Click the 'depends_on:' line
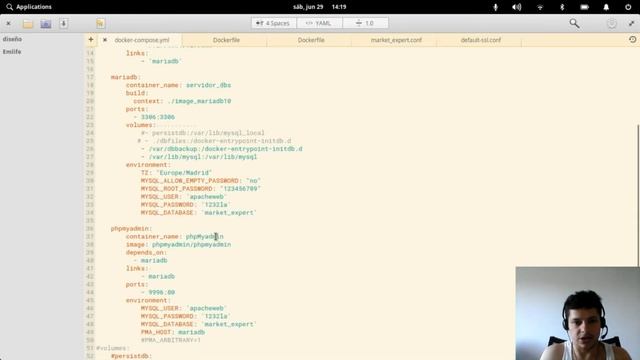Image resolution: width=640 pixels, height=360 pixels. click(147, 253)
